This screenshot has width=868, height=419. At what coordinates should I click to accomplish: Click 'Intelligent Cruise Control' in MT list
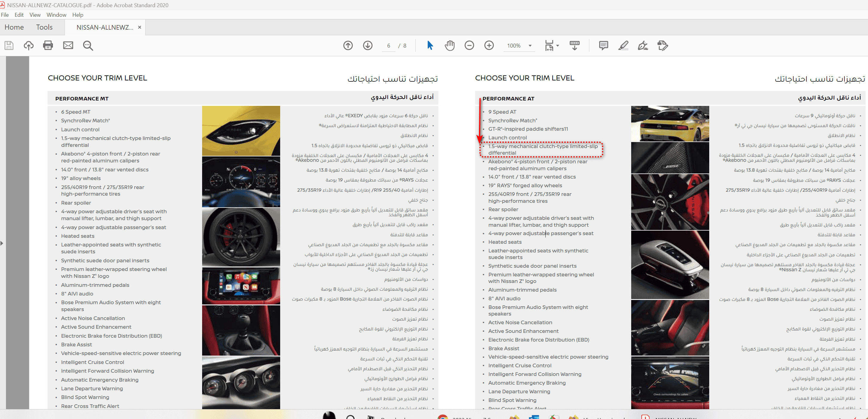(x=92, y=362)
